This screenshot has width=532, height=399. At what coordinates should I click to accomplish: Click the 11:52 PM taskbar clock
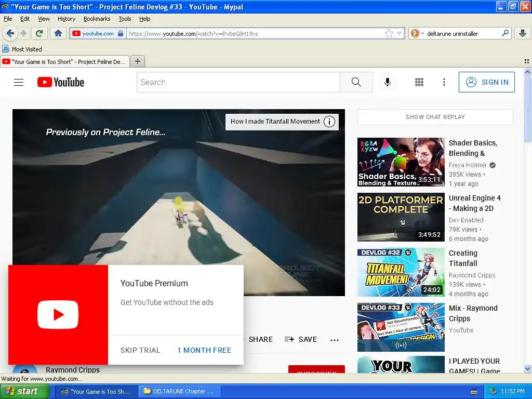point(513,391)
